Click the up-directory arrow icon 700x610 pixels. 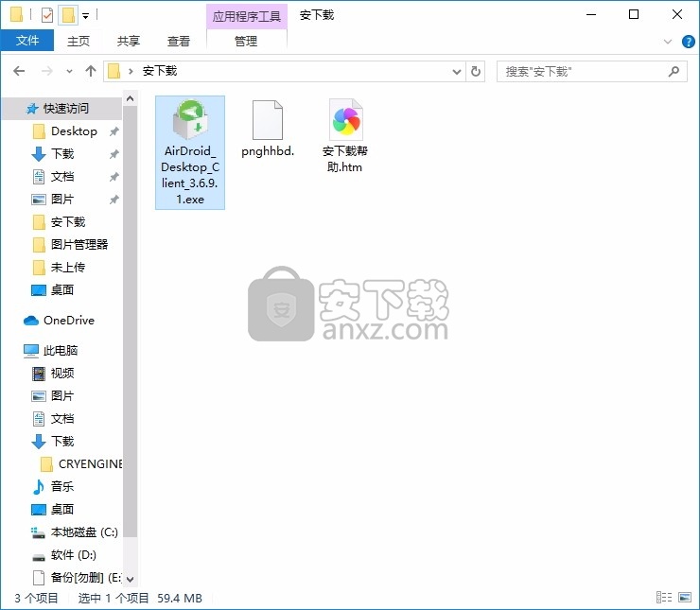[91, 71]
